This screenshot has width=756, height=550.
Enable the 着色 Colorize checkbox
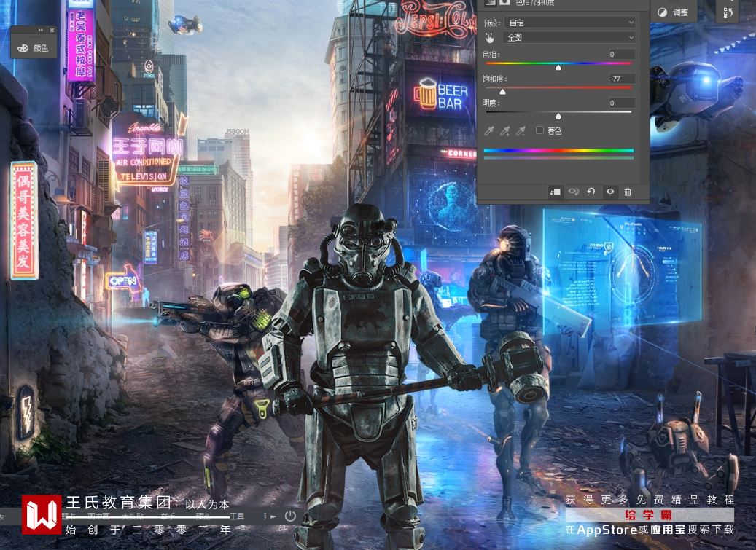[540, 130]
